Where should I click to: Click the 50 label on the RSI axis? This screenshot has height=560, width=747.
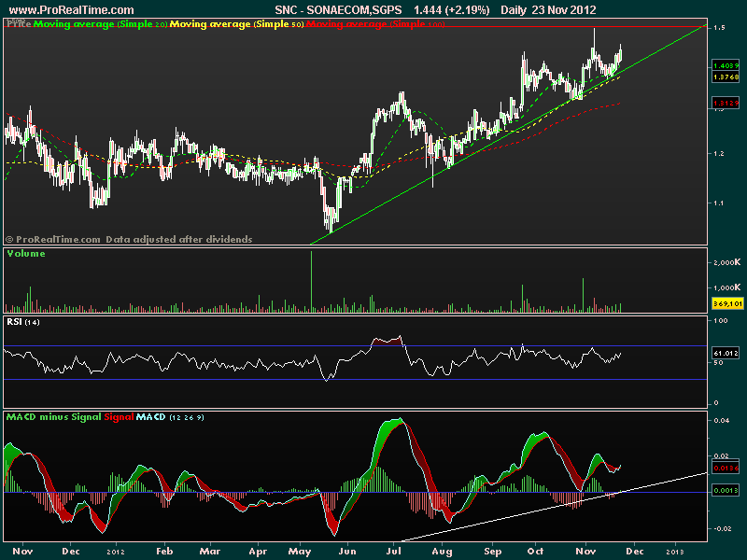pyautogui.click(x=718, y=363)
